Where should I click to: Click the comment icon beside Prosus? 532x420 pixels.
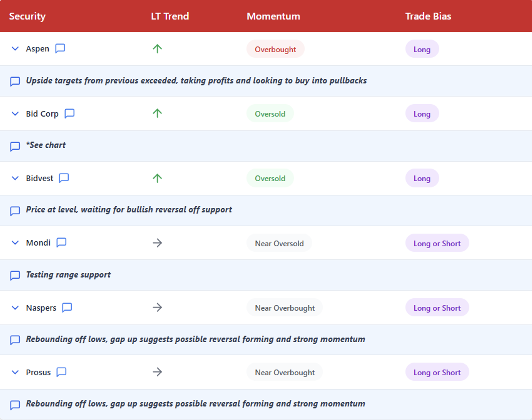[61, 372]
